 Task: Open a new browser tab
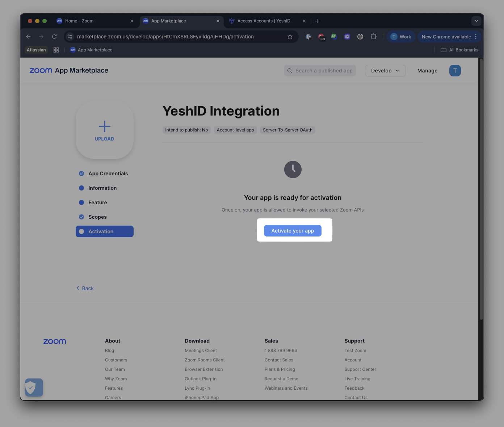(x=317, y=21)
